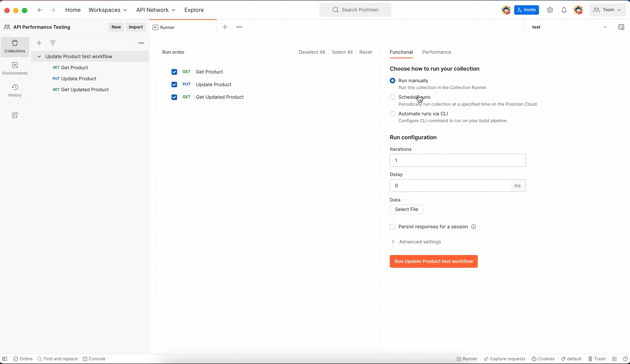This screenshot has width=630, height=364.
Task: Uncheck the Get Product request
Action: point(174,72)
